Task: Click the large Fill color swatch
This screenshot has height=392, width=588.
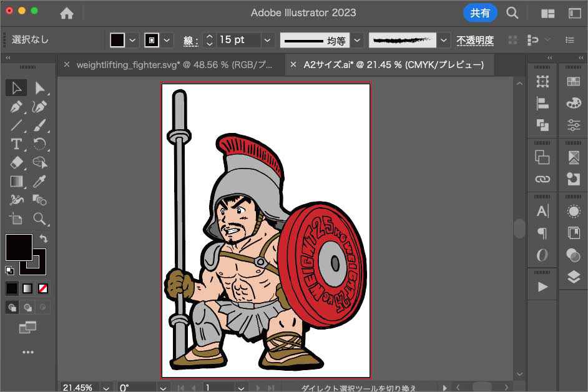Action: point(18,248)
